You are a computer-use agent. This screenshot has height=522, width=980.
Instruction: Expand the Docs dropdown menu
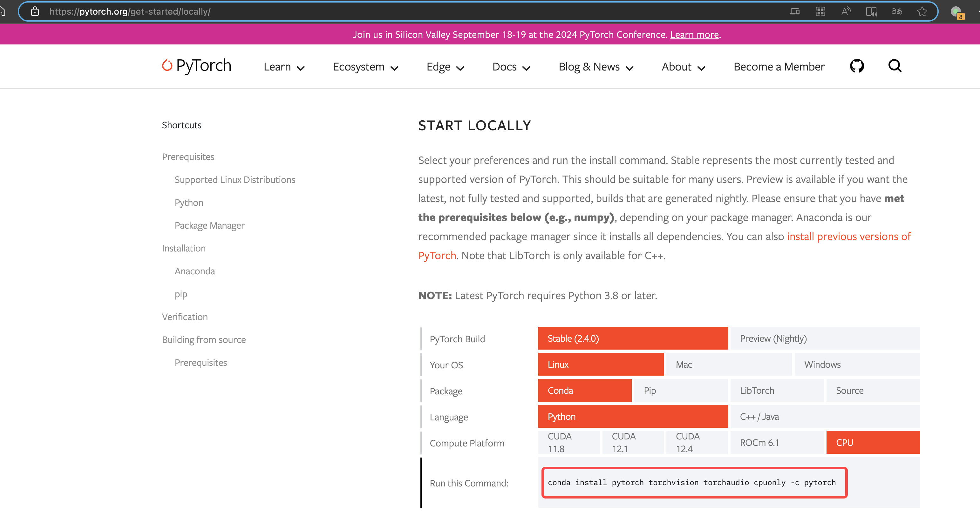point(511,67)
